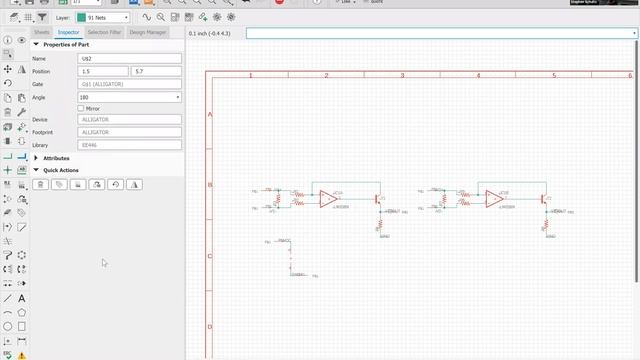Select the Net tool

point(7,156)
